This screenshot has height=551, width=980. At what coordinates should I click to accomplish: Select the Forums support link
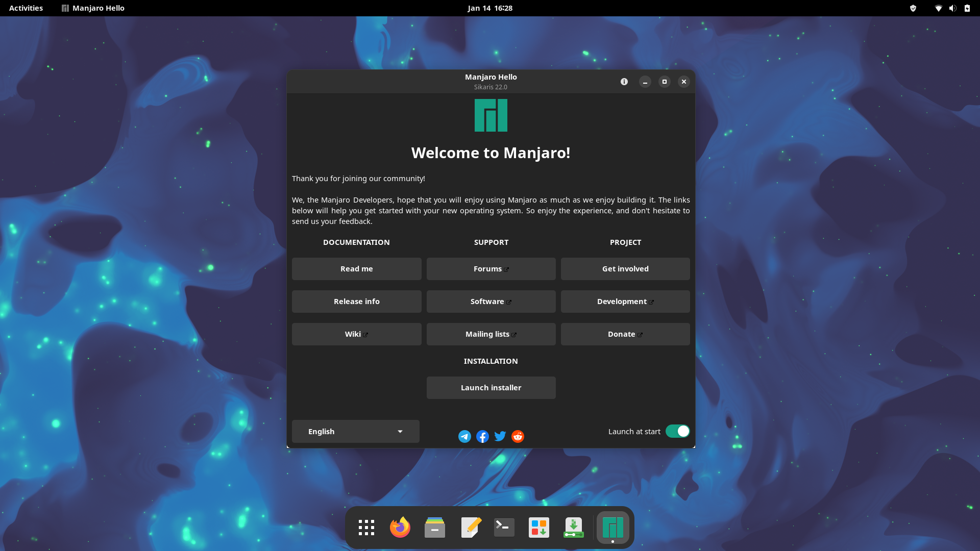tap(492, 268)
